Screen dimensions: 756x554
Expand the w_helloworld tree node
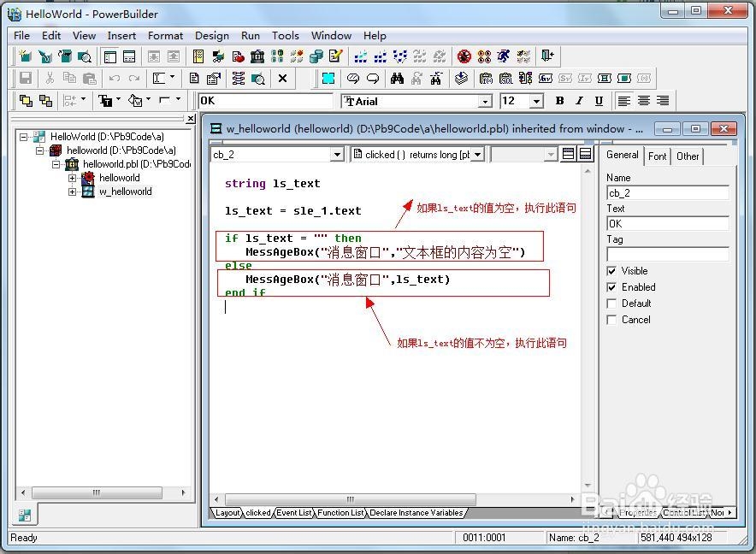[x=72, y=192]
